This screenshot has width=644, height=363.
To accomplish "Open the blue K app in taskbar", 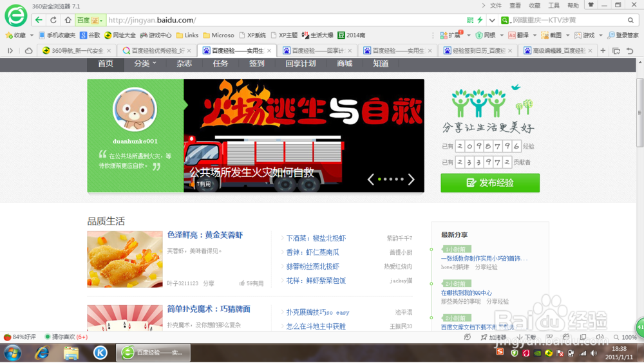I will (x=100, y=353).
